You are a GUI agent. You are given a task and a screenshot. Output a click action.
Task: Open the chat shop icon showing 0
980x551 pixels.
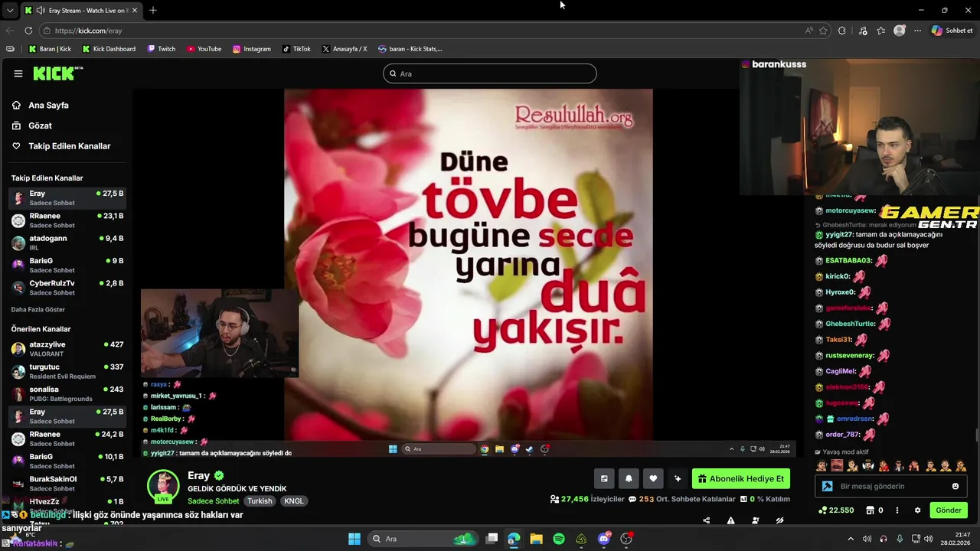coord(874,510)
